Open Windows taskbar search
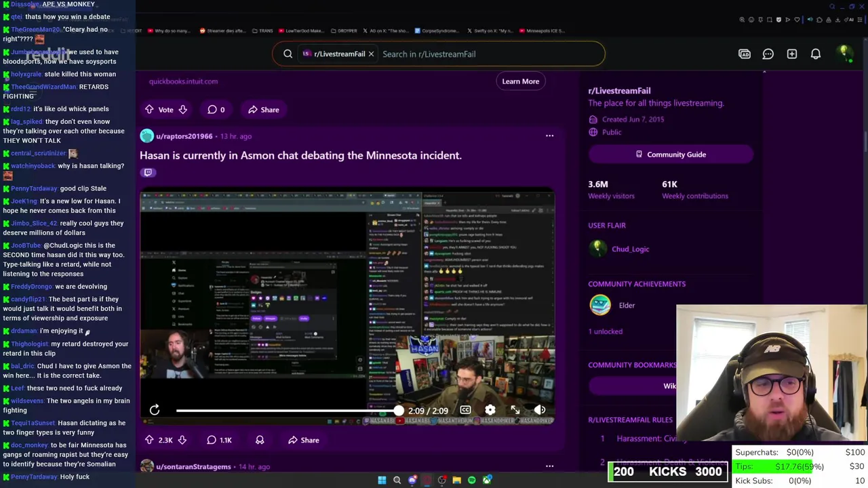Viewport: 868px width, 488px height. (397, 480)
